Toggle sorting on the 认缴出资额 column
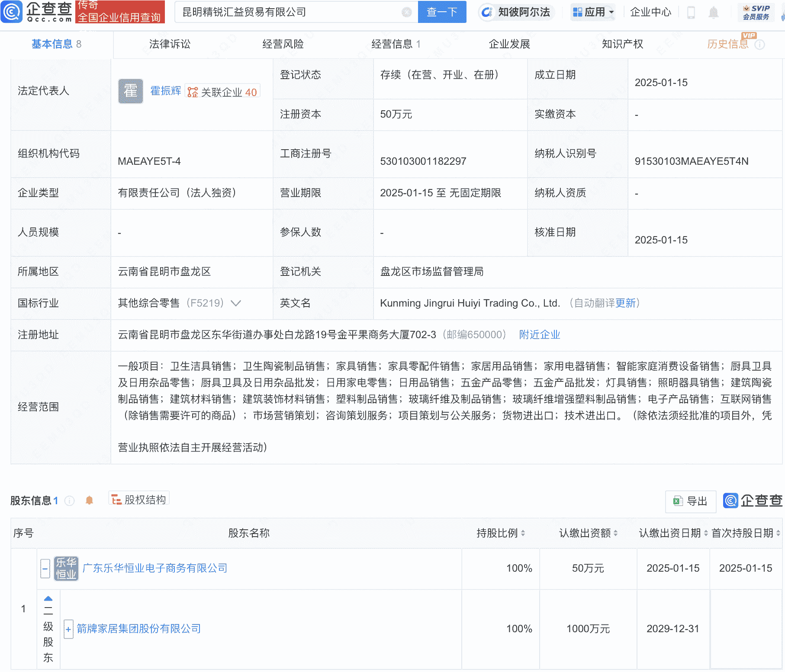This screenshot has width=785, height=672. (x=616, y=533)
